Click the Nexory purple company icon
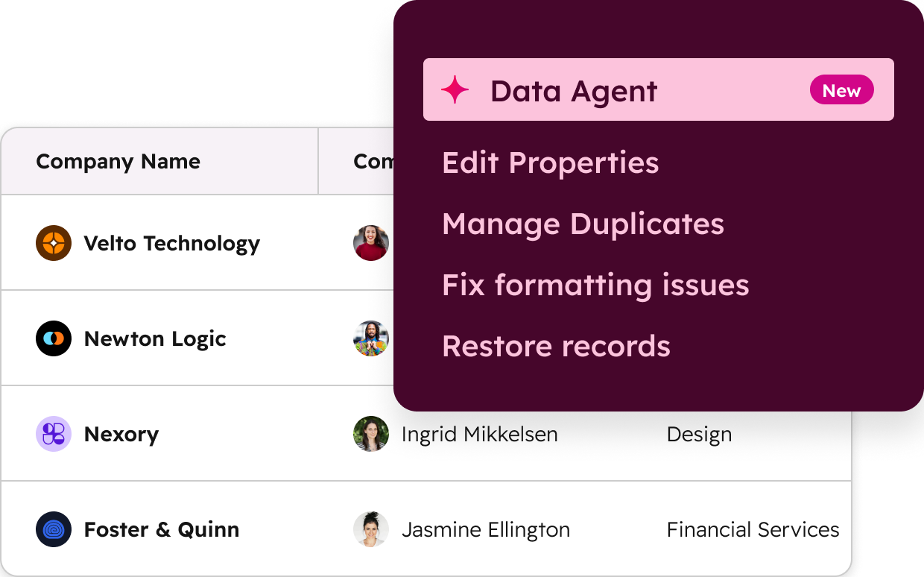The width and height of the screenshot is (924, 577). [x=53, y=434]
